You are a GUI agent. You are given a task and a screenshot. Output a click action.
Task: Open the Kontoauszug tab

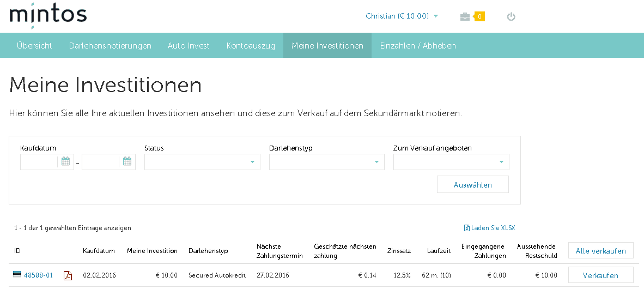click(251, 46)
